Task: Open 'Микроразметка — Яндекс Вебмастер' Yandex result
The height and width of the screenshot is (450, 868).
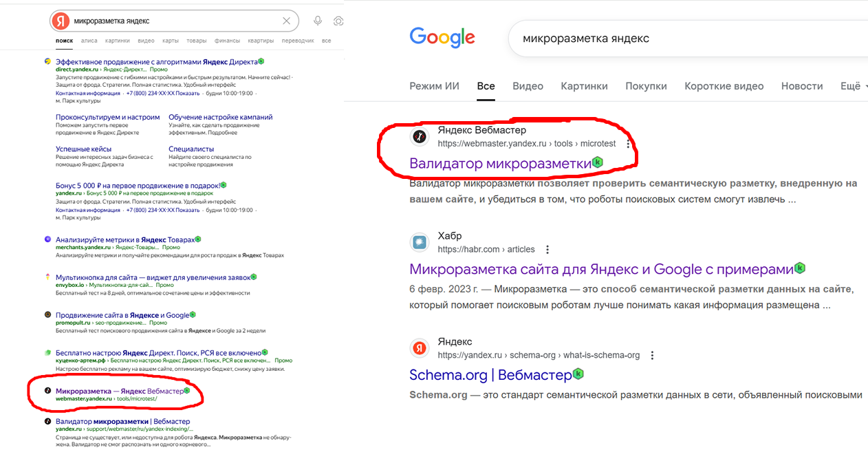Action: (x=119, y=391)
